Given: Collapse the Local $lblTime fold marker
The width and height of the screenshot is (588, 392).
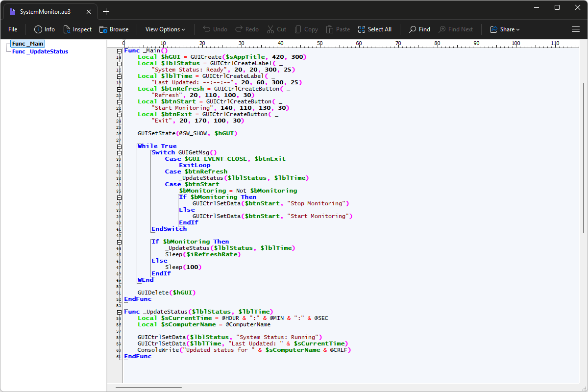Looking at the screenshot, I should tap(119, 76).
